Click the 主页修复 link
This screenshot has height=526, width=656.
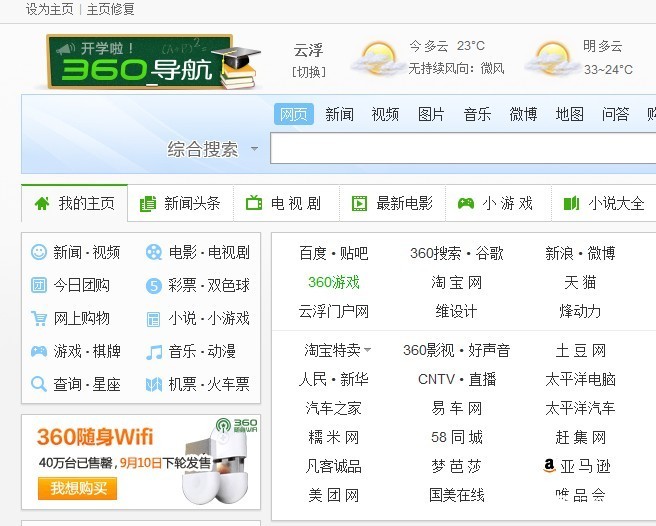tap(110, 9)
